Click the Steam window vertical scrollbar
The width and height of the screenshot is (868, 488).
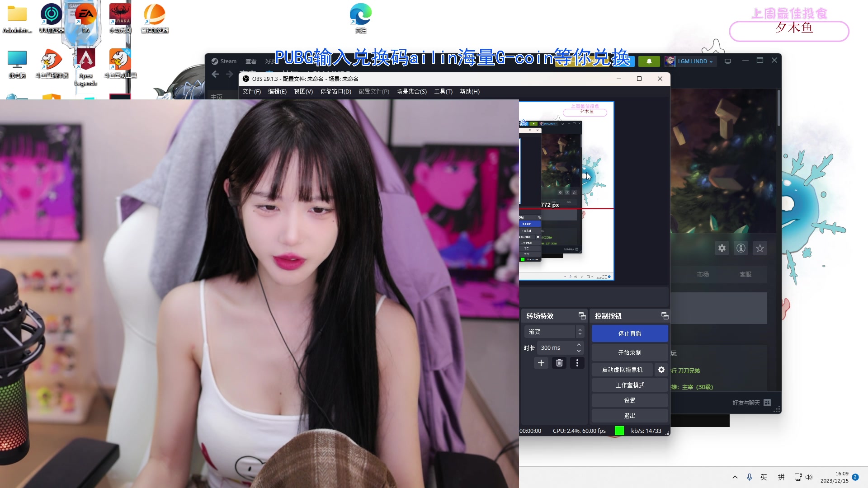coord(779,108)
